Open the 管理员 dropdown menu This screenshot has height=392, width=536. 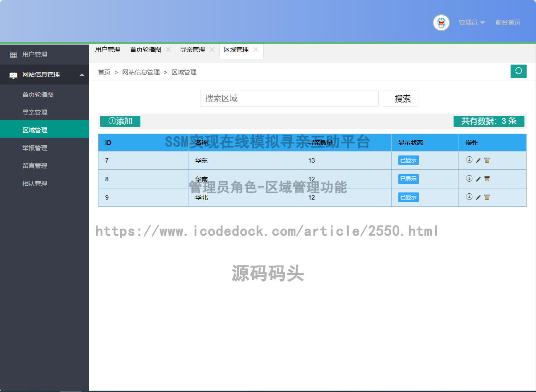(471, 22)
